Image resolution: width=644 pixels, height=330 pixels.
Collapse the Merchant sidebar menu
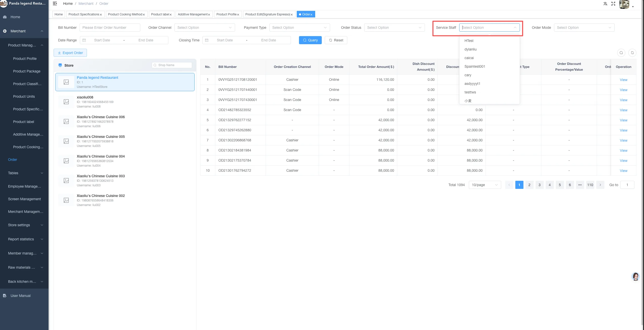[x=24, y=31]
